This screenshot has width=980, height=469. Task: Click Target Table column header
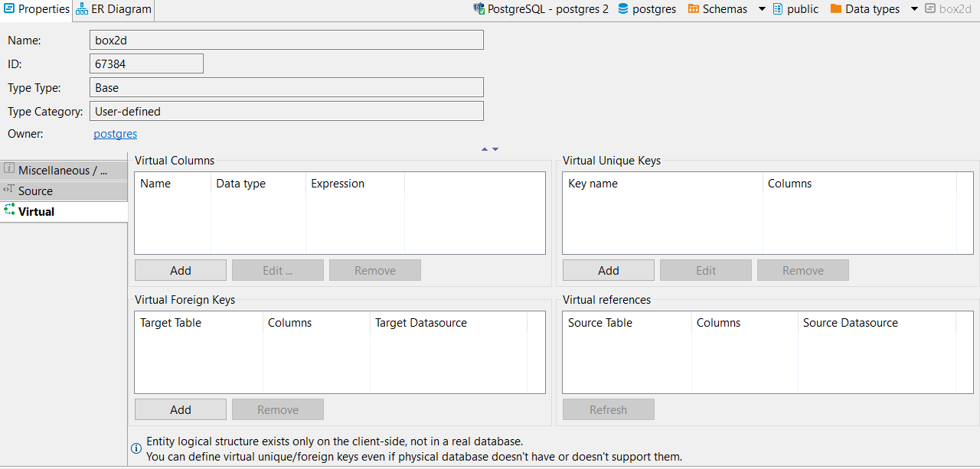pos(199,323)
